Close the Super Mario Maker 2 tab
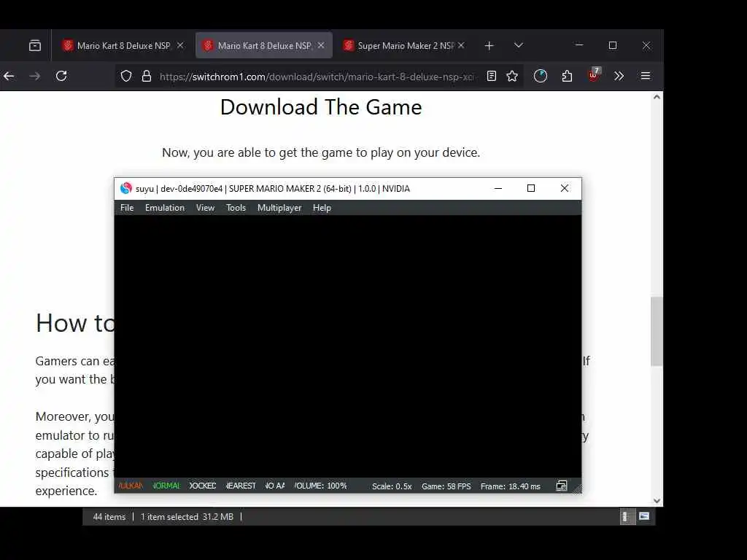 tap(461, 45)
